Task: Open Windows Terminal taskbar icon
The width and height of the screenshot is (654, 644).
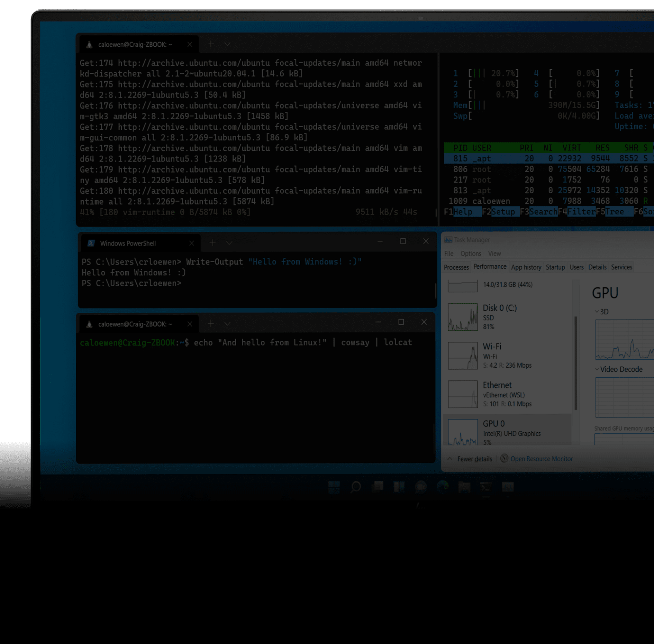Action: [x=486, y=487]
